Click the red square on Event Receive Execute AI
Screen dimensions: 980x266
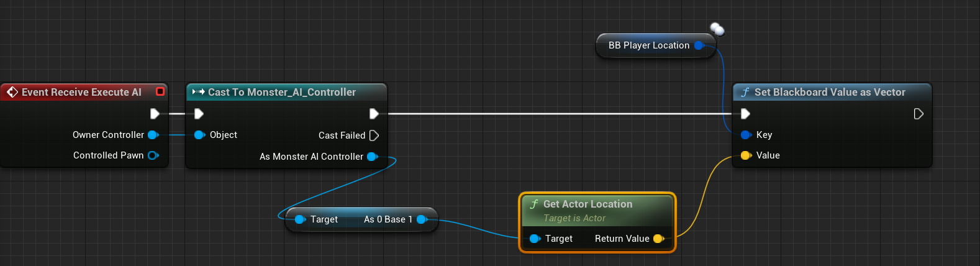(x=160, y=91)
